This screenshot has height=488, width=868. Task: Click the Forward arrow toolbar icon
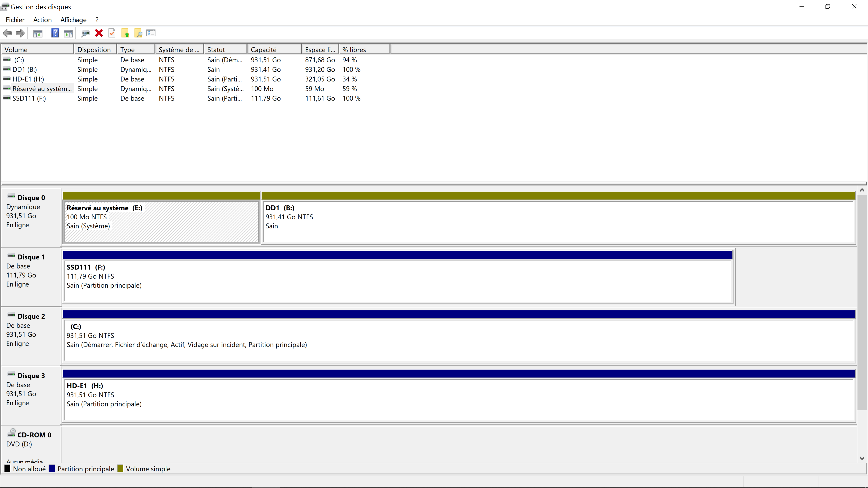point(21,33)
